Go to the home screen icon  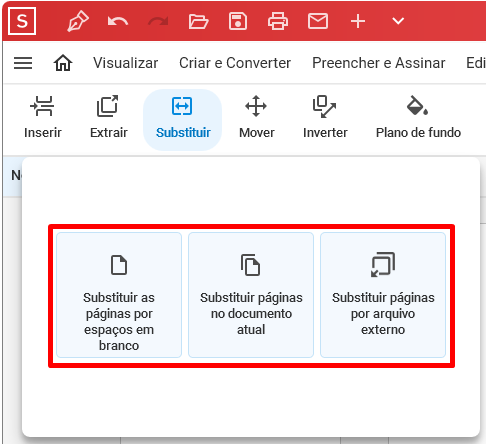[x=63, y=63]
